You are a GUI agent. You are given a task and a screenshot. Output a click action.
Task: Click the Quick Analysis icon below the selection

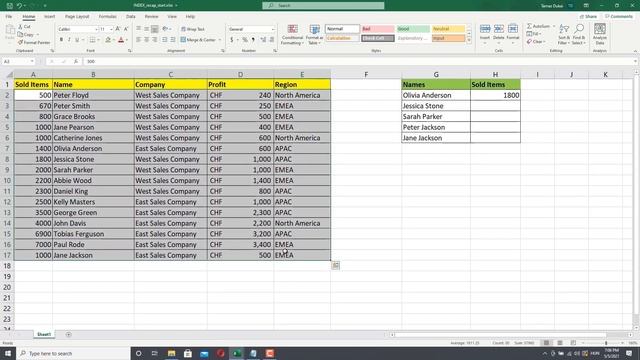pyautogui.click(x=335, y=266)
